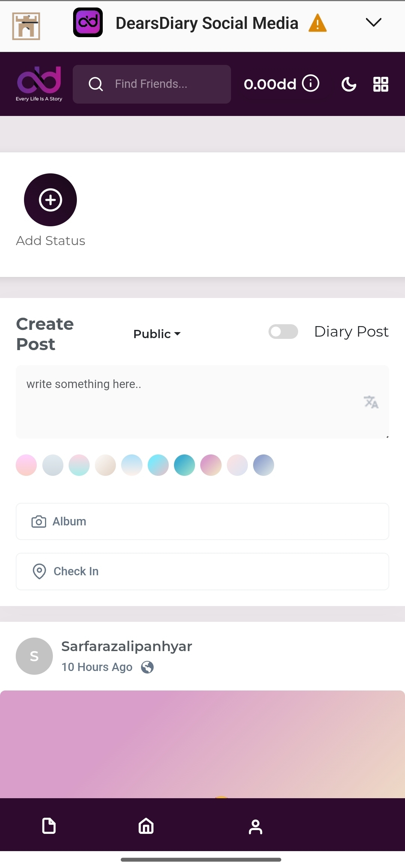Enable the Diary Post switch
The height and width of the screenshot is (868, 405).
(283, 332)
